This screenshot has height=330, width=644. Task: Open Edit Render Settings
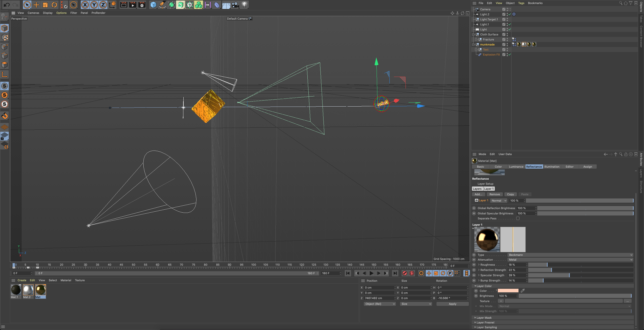142,5
